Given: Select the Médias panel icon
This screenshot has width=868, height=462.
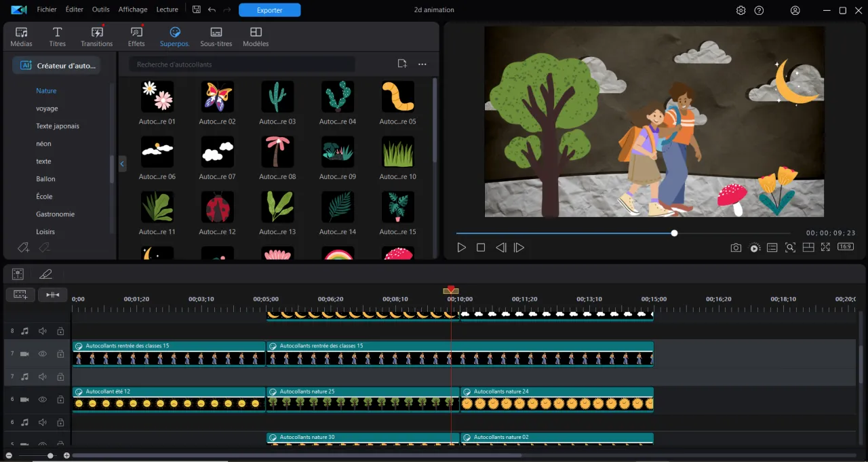Looking at the screenshot, I should (x=21, y=36).
